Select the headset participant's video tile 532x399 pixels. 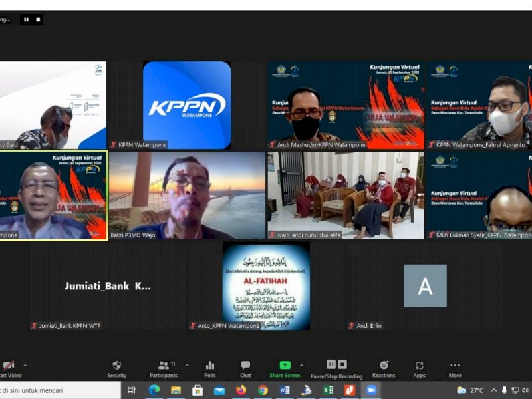tap(53, 105)
